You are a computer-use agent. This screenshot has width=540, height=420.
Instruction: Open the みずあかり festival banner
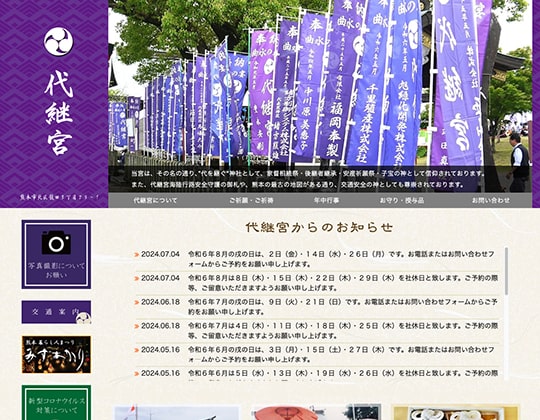[56, 355]
